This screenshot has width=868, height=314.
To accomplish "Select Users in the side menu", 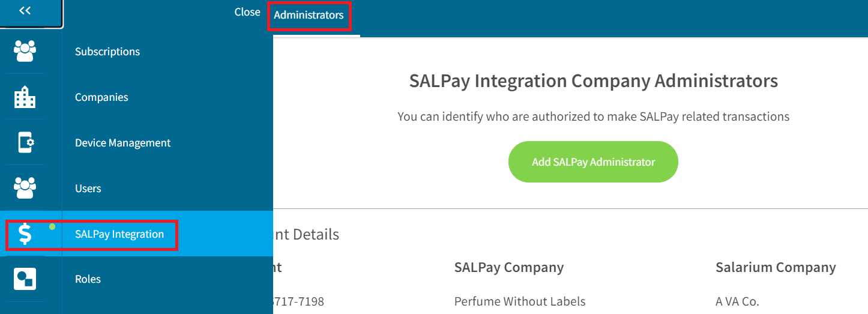I will point(88,189).
